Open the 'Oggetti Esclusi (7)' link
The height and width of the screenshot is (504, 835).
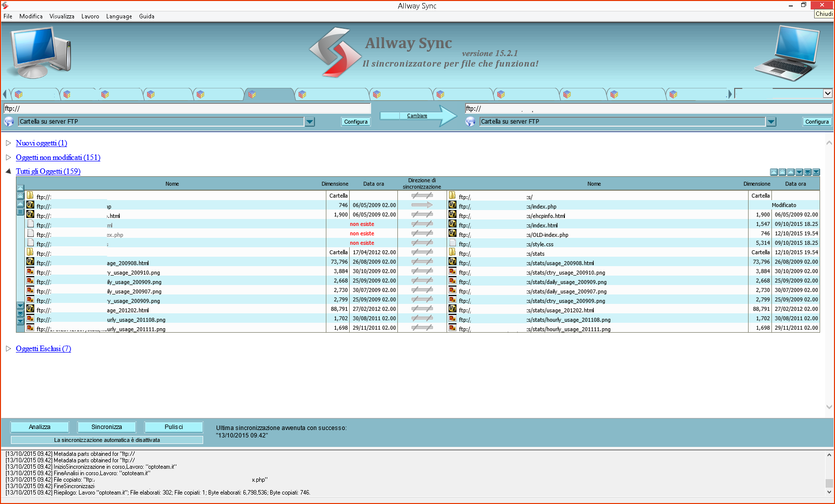43,349
